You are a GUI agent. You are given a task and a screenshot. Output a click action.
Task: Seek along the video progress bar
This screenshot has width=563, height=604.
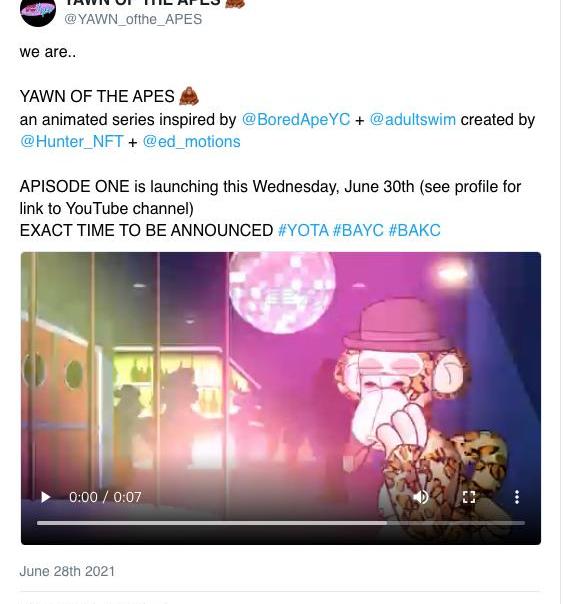[x=281, y=523]
